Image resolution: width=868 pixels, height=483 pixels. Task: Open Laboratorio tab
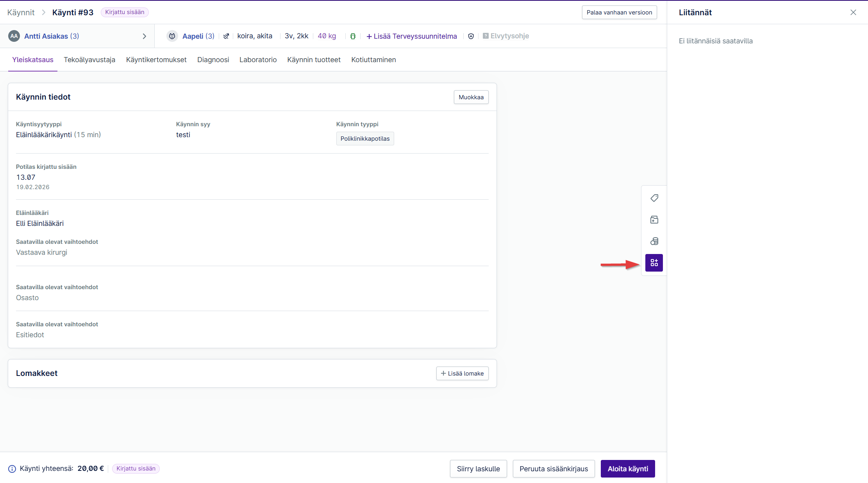pos(258,60)
